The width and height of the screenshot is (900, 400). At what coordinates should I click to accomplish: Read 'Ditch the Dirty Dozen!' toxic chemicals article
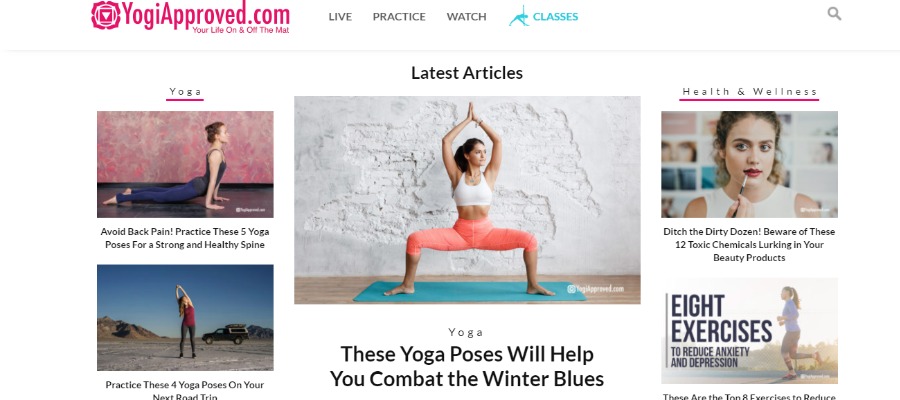pyautogui.click(x=749, y=244)
